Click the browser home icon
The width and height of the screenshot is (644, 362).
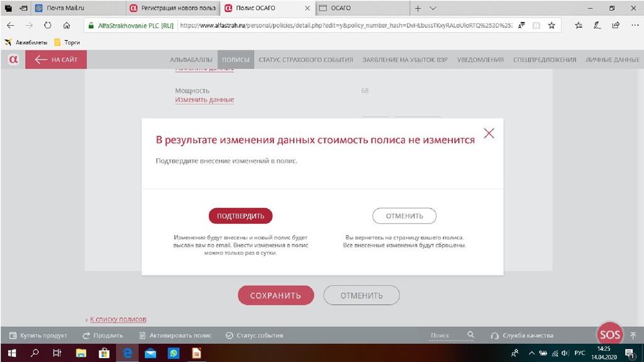(67, 25)
